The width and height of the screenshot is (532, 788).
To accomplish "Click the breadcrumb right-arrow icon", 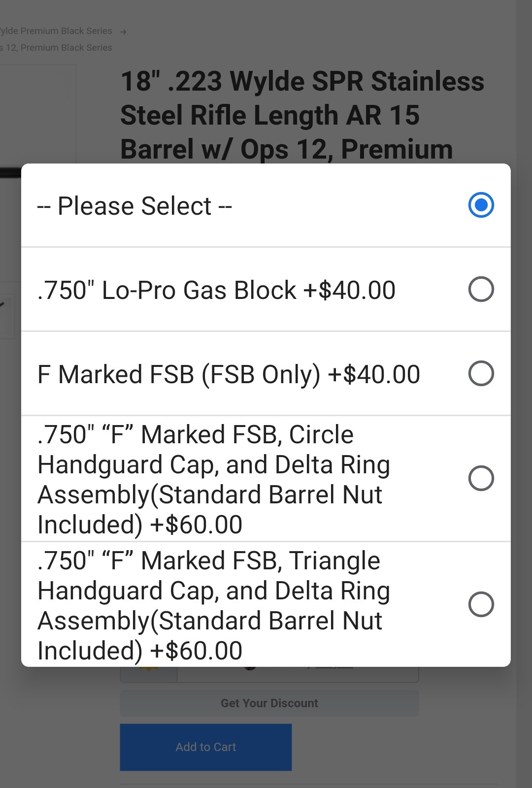I will coord(123,32).
